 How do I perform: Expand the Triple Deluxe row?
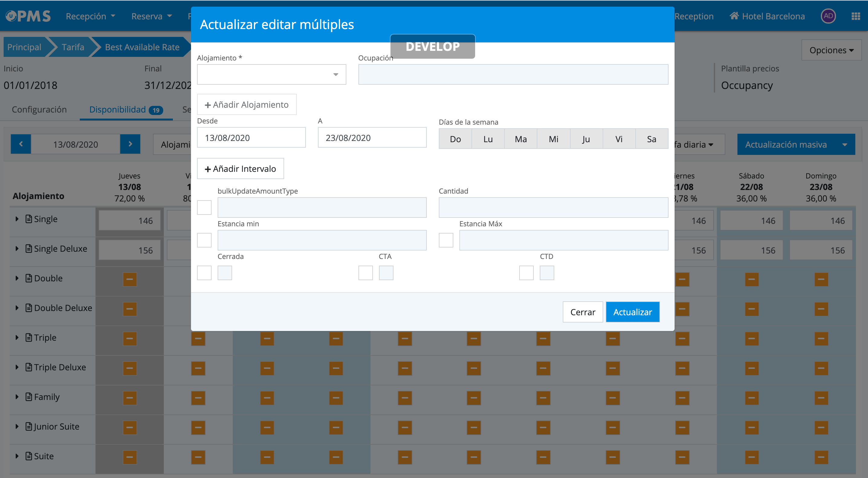(x=17, y=367)
